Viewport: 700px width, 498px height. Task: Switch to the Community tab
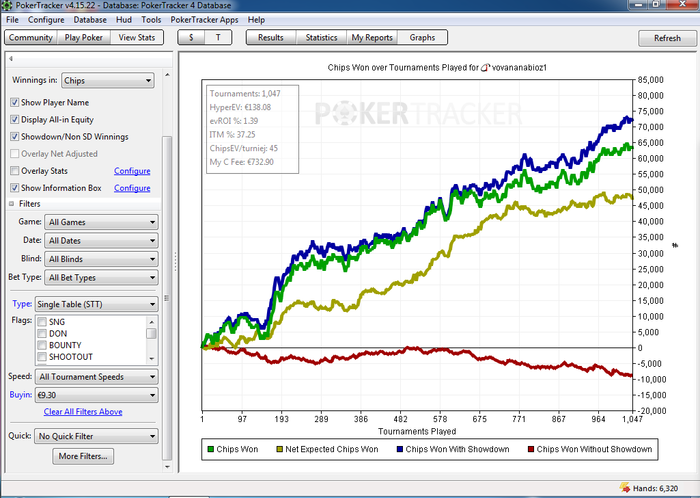[x=30, y=37]
